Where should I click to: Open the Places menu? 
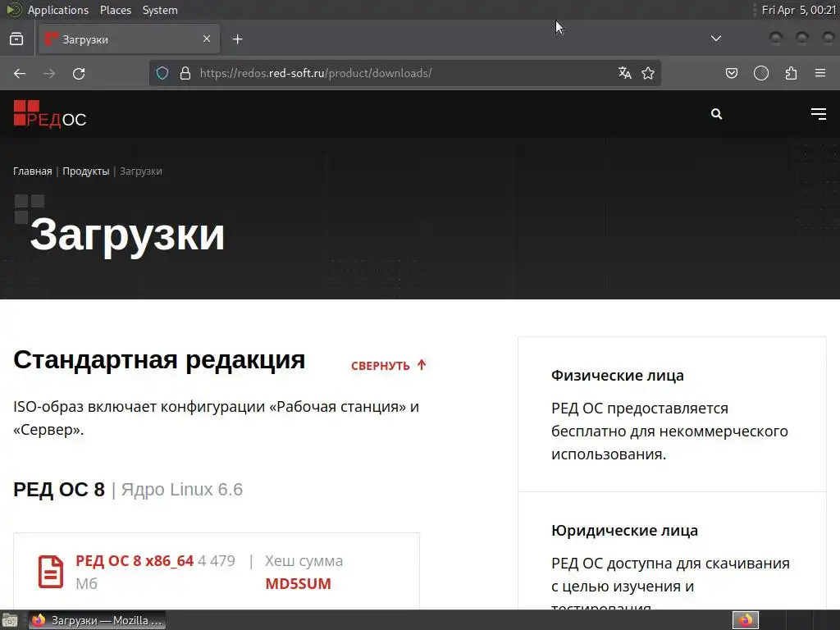click(x=116, y=10)
